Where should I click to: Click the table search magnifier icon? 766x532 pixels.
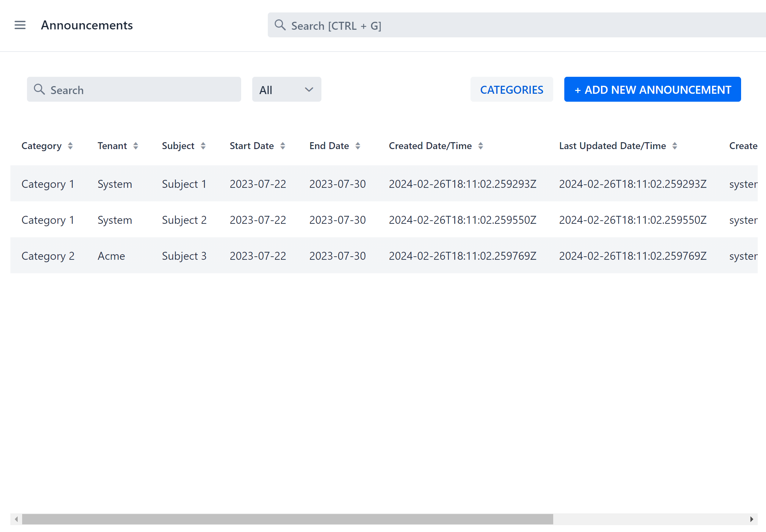click(39, 89)
